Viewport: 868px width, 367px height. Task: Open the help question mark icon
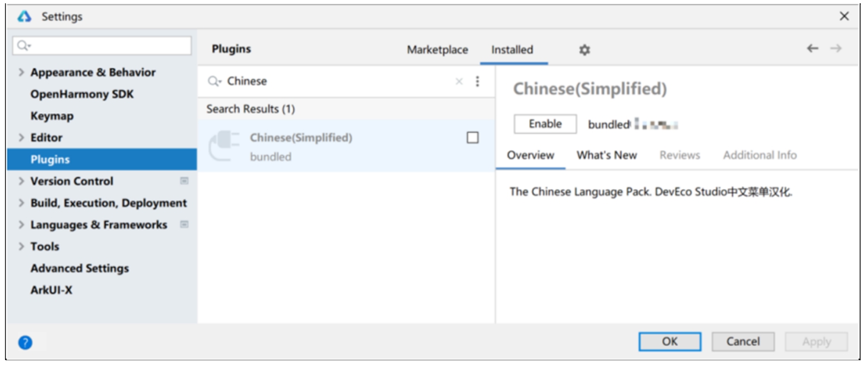tap(25, 343)
